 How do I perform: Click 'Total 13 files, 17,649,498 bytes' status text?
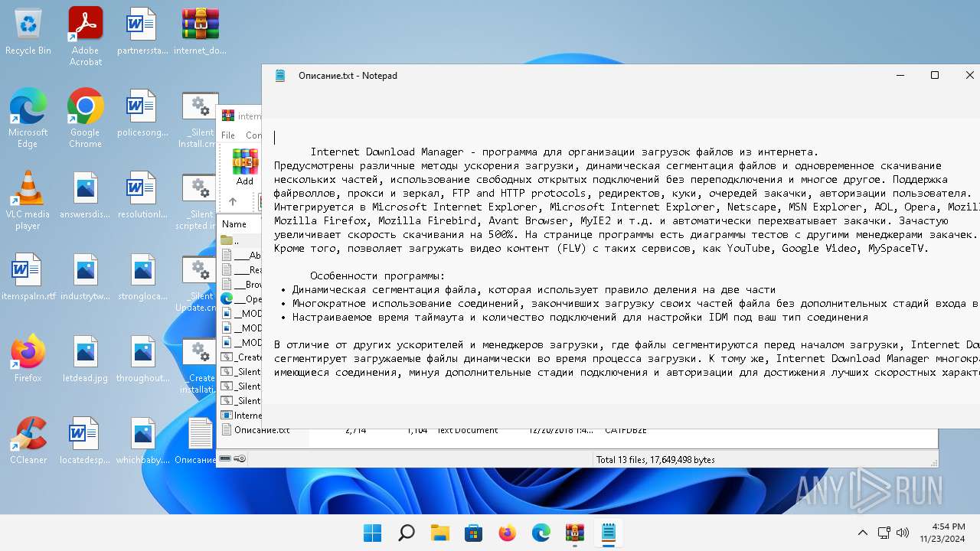pos(655,460)
